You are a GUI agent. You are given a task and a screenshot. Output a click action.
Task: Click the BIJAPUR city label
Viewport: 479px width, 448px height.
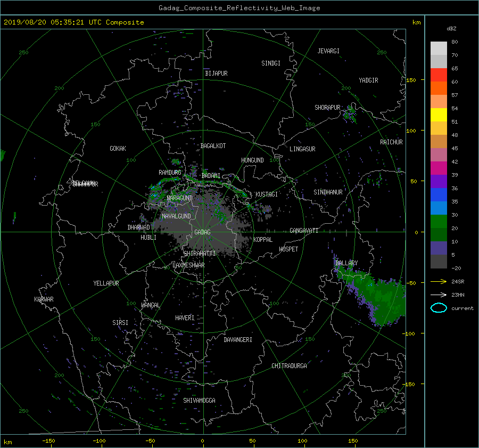pos(216,74)
